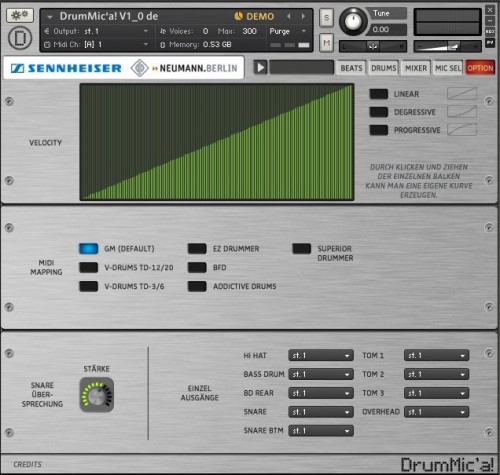Select EZ DRUMMER mapping
Viewport: 500px width, 475px height.
point(197,249)
